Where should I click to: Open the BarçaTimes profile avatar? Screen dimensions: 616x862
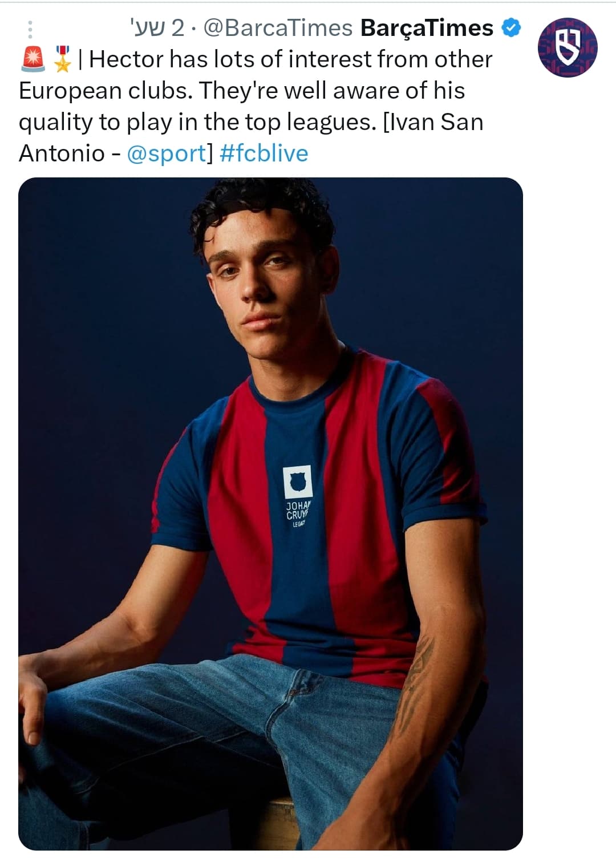[x=568, y=47]
